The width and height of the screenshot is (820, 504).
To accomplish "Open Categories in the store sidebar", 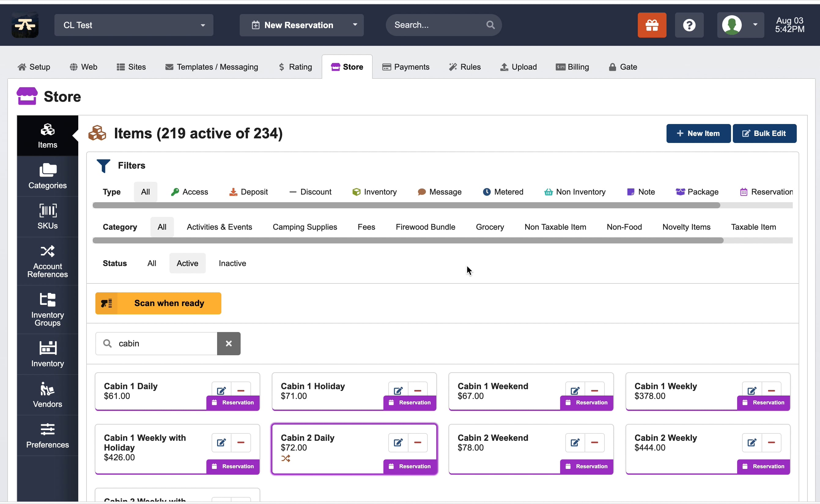I will coord(47,176).
